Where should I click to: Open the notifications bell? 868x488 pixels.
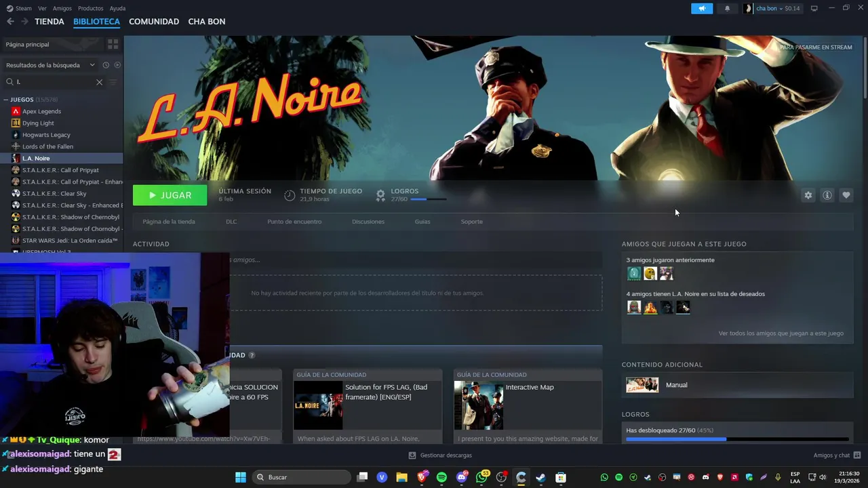(x=727, y=8)
